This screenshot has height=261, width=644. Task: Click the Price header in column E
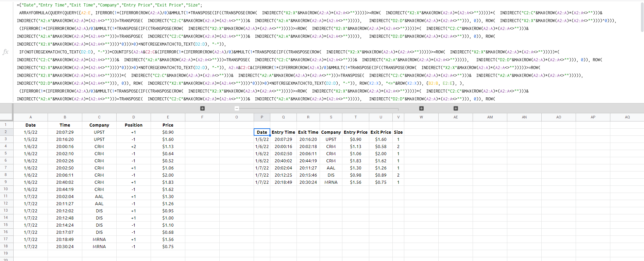pyautogui.click(x=168, y=125)
